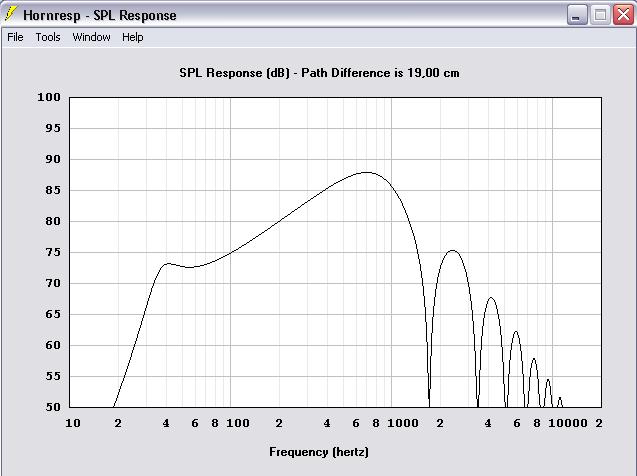
Task: Open the File menu
Action: tap(15, 37)
